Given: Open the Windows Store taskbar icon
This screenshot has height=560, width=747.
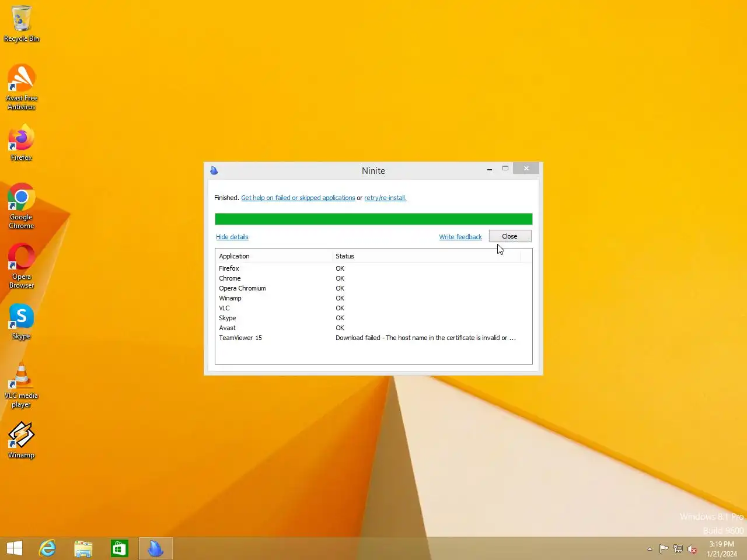Looking at the screenshot, I should [120, 548].
